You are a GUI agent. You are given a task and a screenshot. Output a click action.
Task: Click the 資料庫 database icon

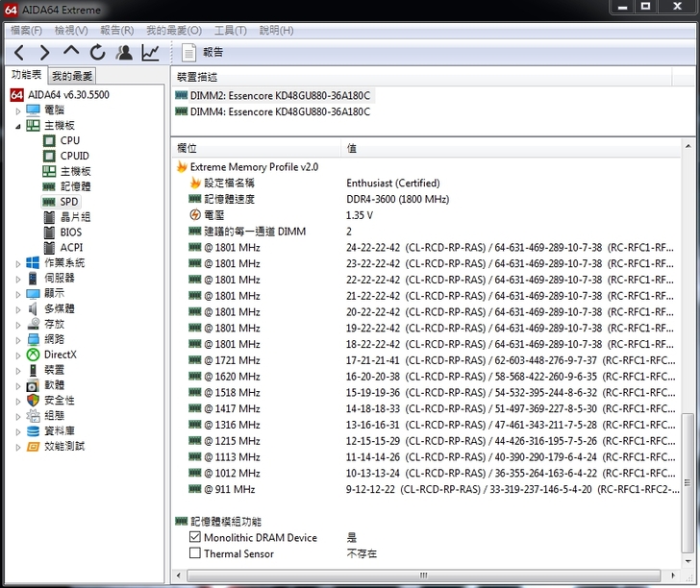[33, 431]
